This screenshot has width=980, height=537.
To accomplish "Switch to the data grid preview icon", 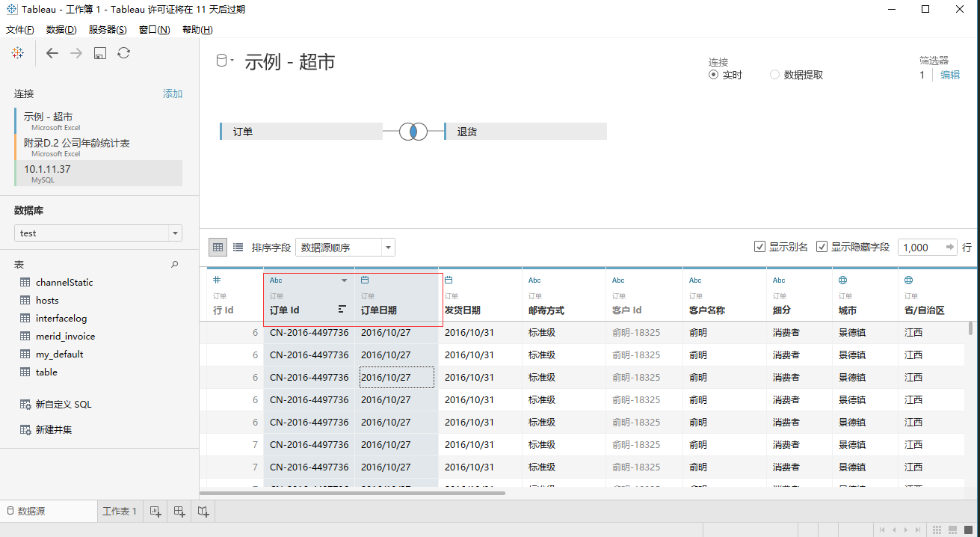I will pyautogui.click(x=218, y=247).
